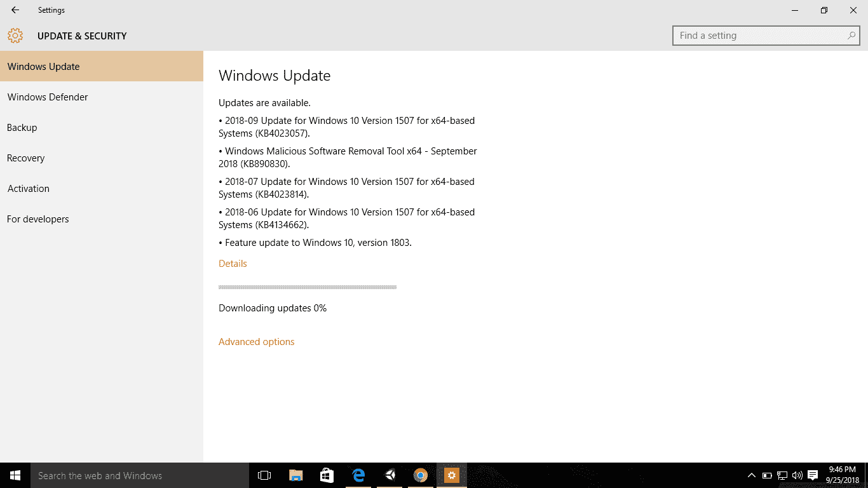Select Windows Update in the sidebar
Image resolution: width=868 pixels, height=488 pixels.
coord(102,66)
